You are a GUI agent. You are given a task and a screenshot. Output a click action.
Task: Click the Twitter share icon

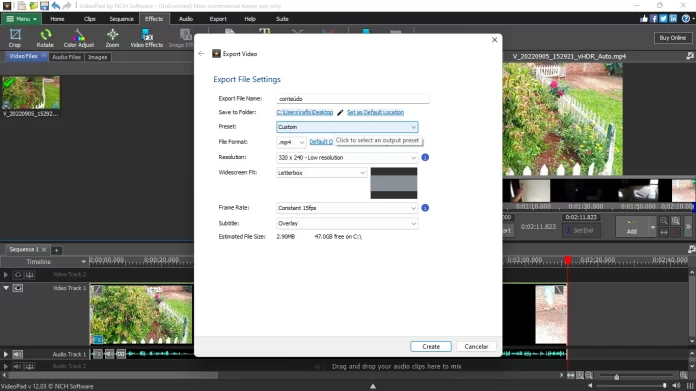[663, 19]
